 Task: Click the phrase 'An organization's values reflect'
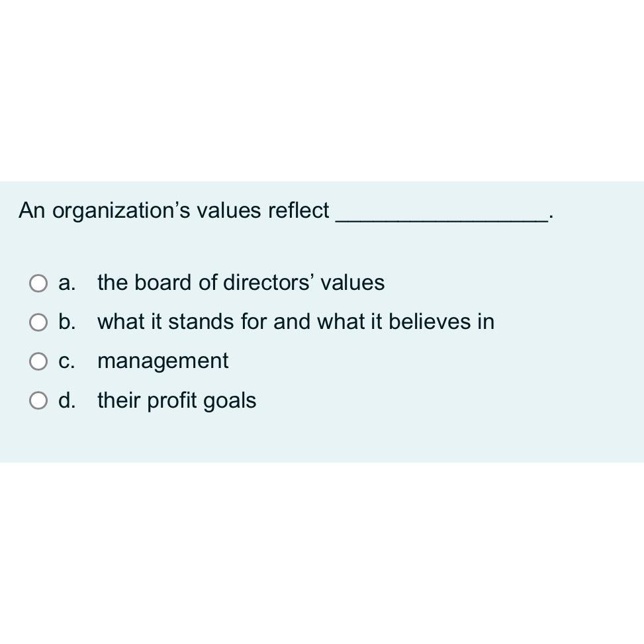click(x=174, y=210)
